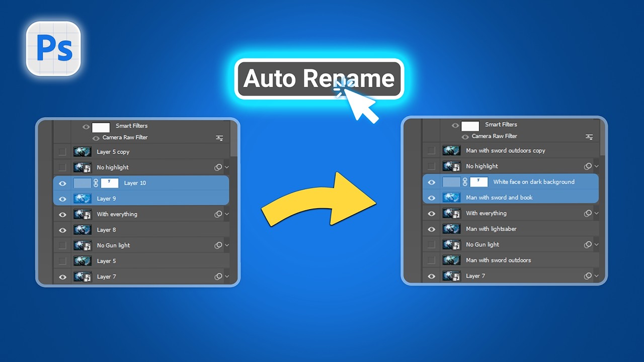Hide White face on dark background layer
The image size is (644, 362).
432,183
